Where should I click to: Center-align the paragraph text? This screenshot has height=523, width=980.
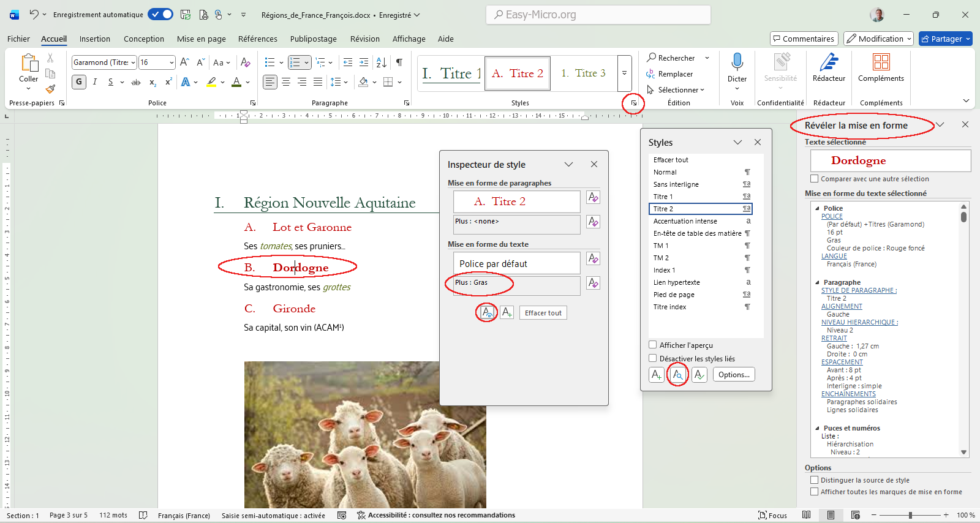(286, 82)
